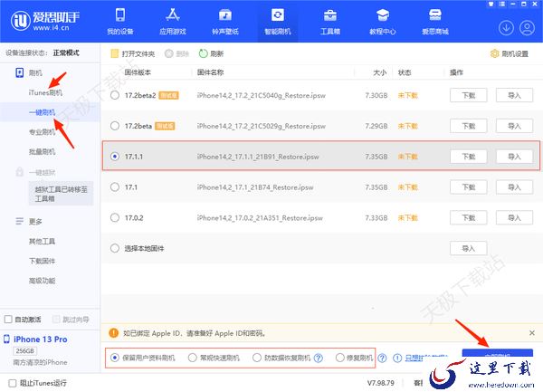
Task: Open 下载固件 in sidebar
Action: click(42, 261)
